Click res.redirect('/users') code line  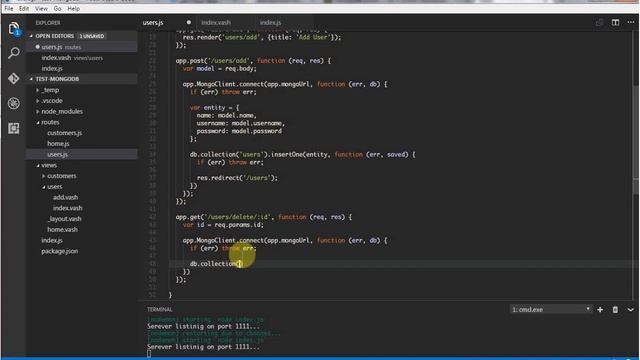(x=237, y=178)
